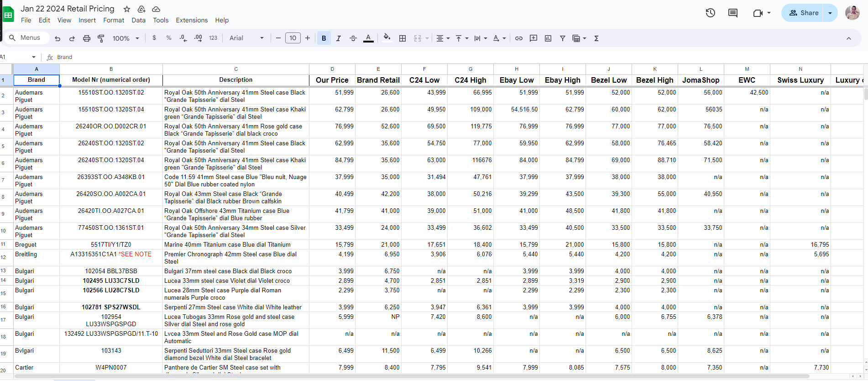Screen dimensions: 868x381
Task: Open text wrapping dropdown
Action: pyautogui.click(x=481, y=38)
